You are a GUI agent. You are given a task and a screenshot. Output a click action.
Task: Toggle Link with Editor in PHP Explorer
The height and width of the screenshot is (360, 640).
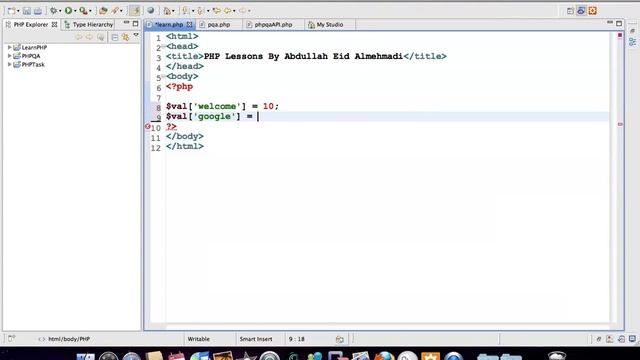pos(125,38)
